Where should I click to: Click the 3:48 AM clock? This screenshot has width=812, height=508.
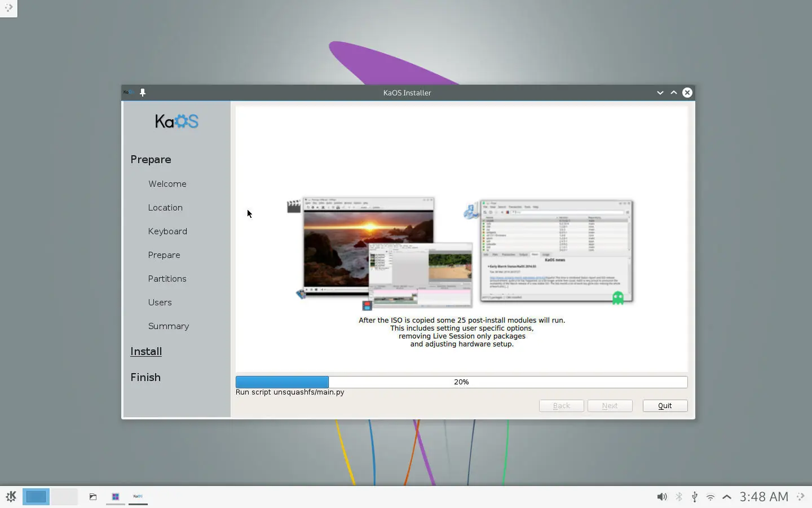pyautogui.click(x=764, y=497)
